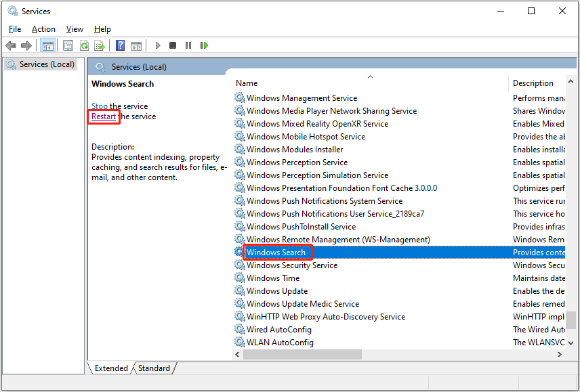Click gear icon beside Windows Modules Installer
Viewport: 580px width, 392px height.
click(240, 149)
